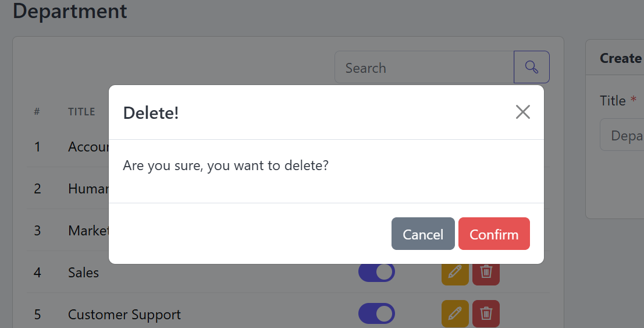This screenshot has height=328, width=644.
Task: Click the pencil edit icon for Sales
Action: pyautogui.click(x=455, y=273)
